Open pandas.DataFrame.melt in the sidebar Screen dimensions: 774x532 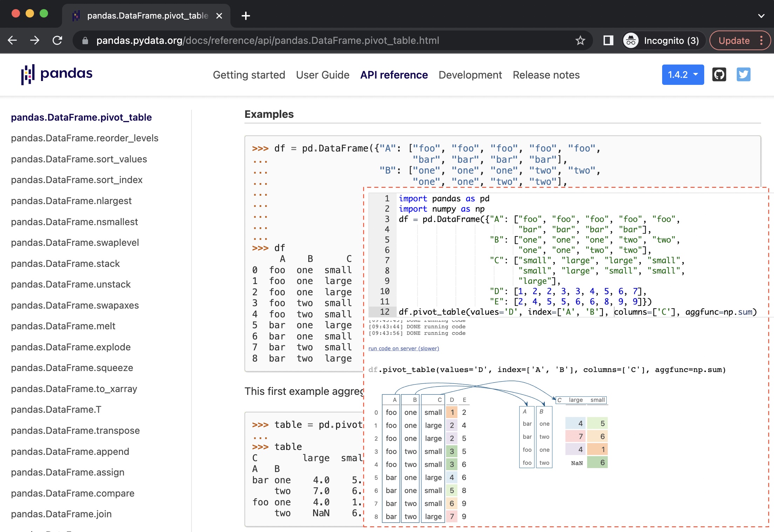click(63, 326)
